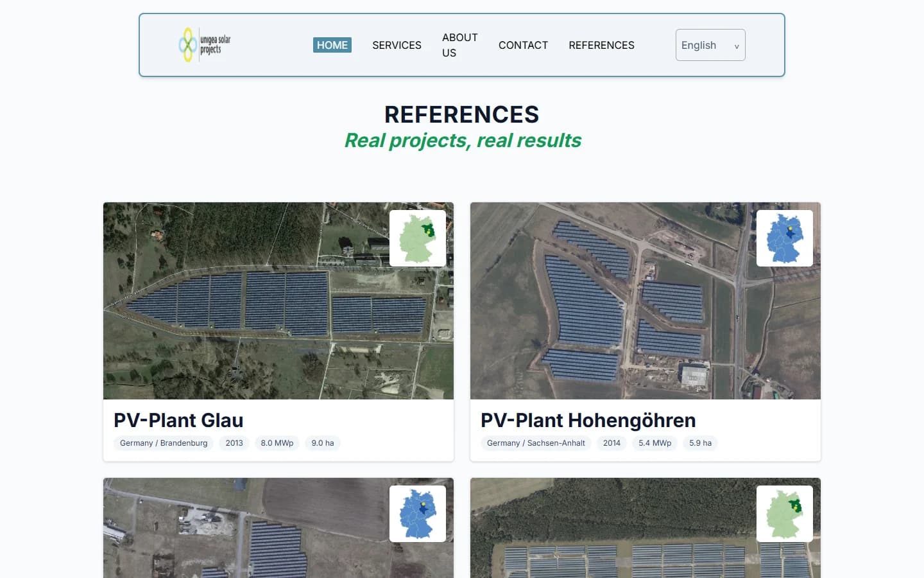The width and height of the screenshot is (924, 578).
Task: Click the 2014 year tag
Action: coord(612,443)
